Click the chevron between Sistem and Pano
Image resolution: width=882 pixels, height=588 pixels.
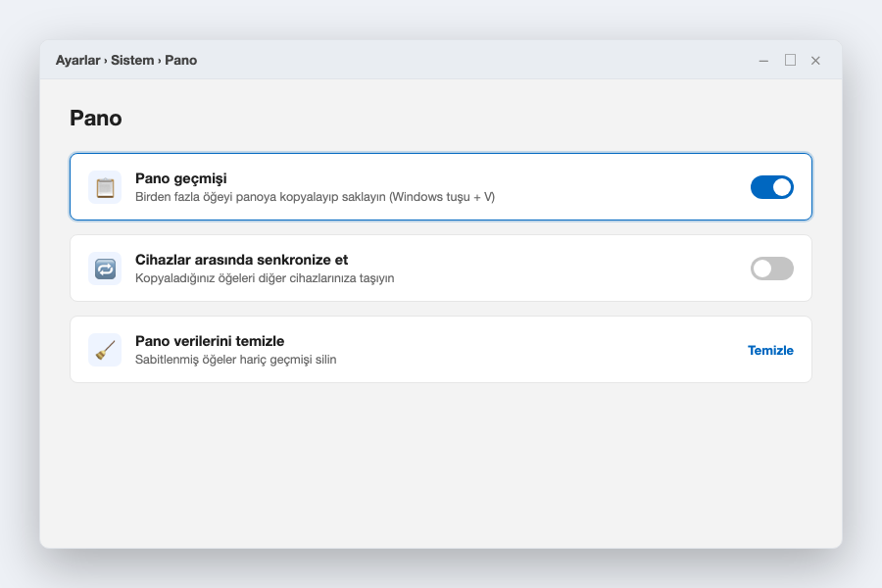coord(159,61)
